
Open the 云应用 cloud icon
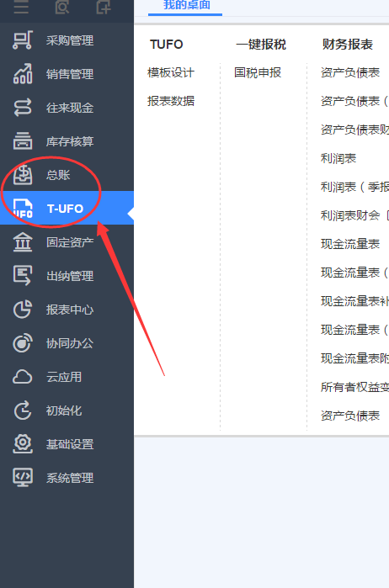tap(23, 377)
